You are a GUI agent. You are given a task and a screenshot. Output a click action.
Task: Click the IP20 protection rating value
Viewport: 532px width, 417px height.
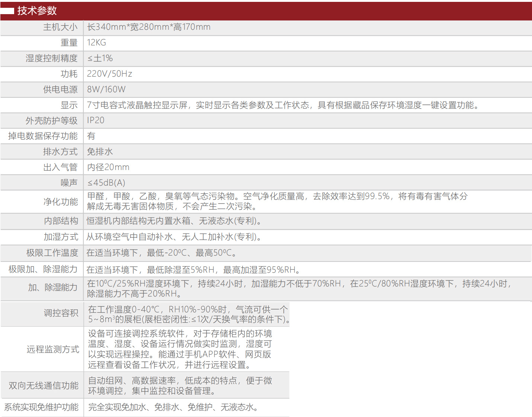coord(96,121)
